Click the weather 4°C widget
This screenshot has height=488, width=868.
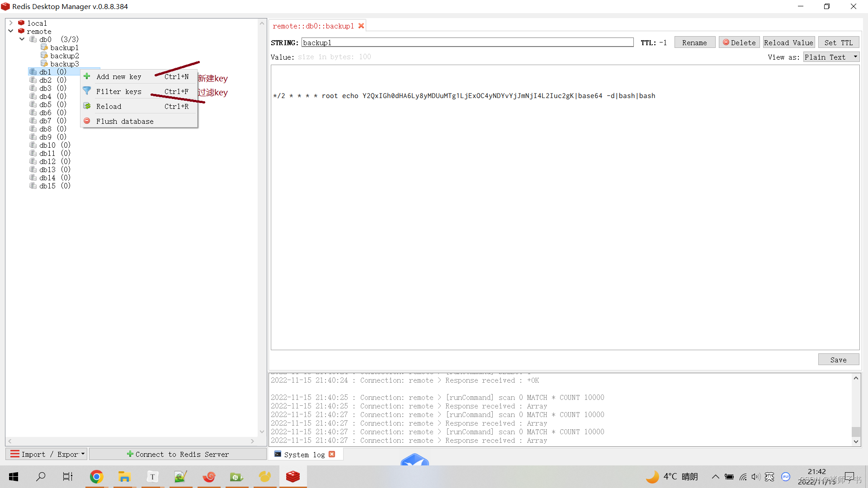pyautogui.click(x=672, y=477)
